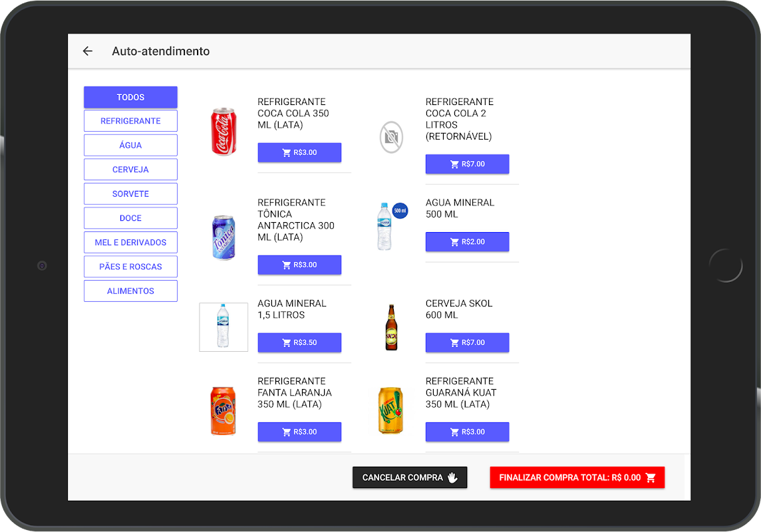761x532 pixels.
Task: Add Cerveja Skol 600 ml to cart
Action: [x=468, y=342]
